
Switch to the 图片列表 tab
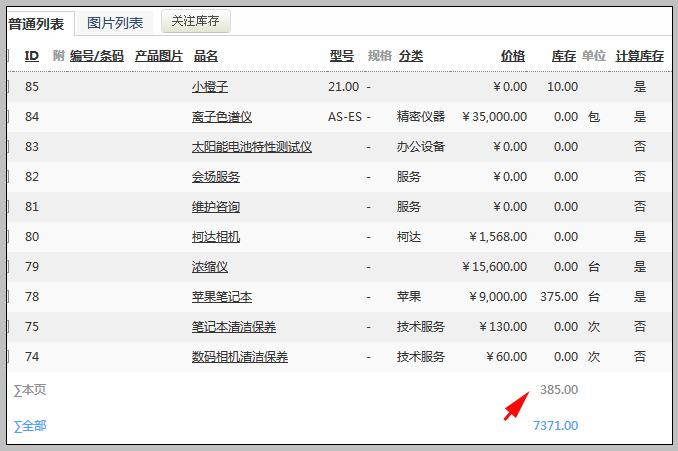click(x=115, y=23)
